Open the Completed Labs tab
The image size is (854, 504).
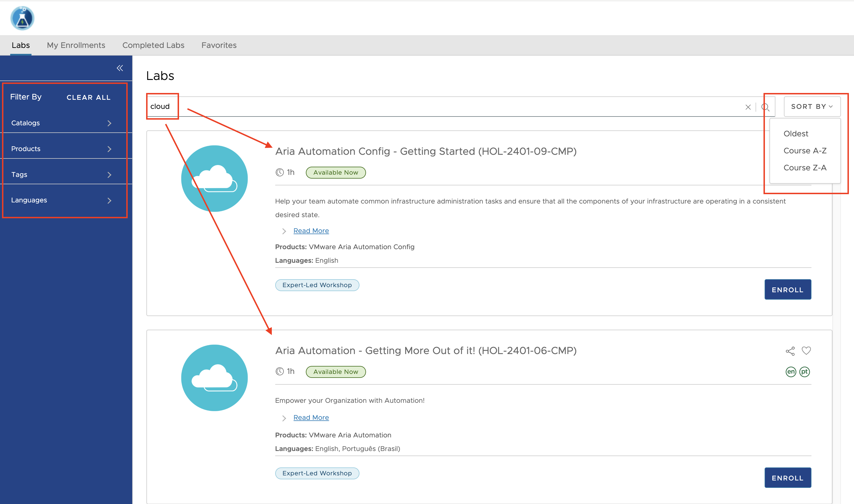[153, 45]
